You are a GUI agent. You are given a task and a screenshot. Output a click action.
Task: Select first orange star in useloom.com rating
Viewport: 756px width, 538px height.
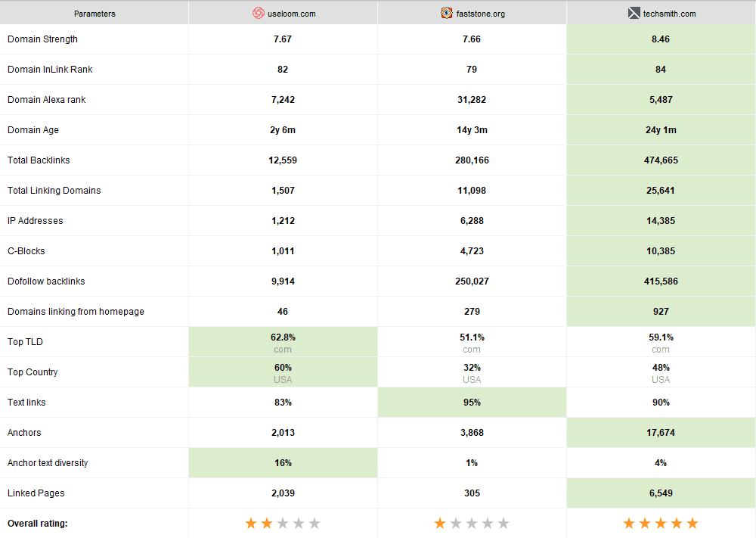(251, 523)
